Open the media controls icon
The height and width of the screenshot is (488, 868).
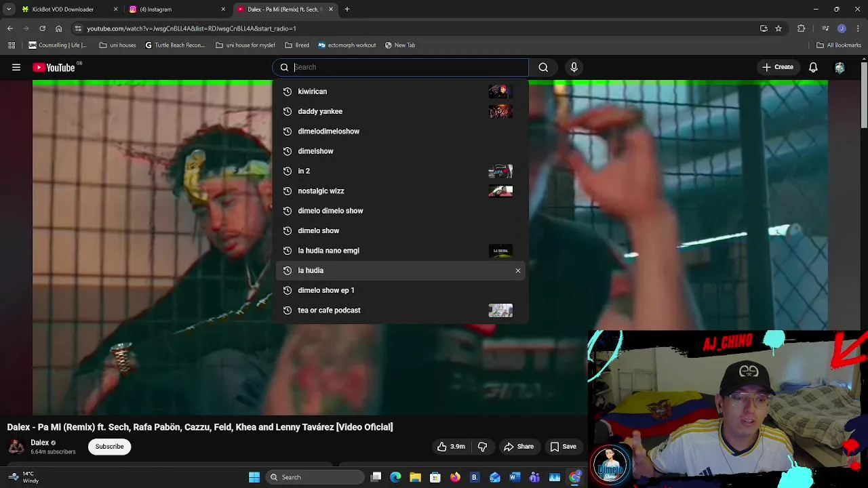pyautogui.click(x=825, y=28)
